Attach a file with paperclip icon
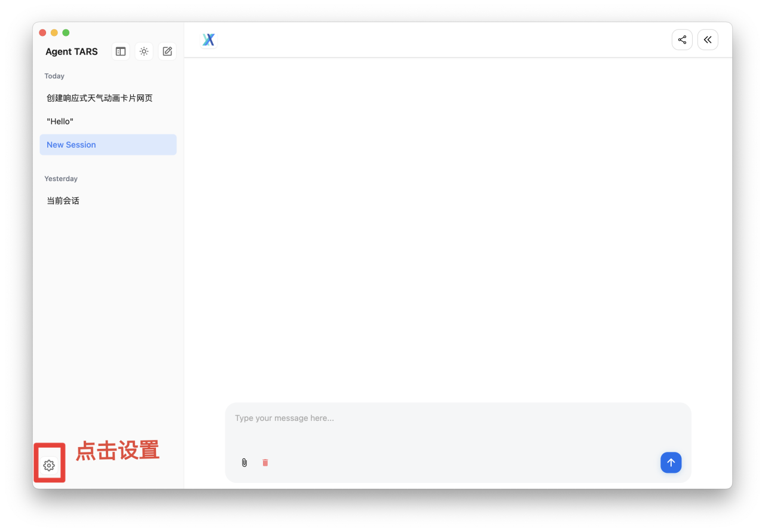Viewport: 765px width, 532px height. point(244,463)
